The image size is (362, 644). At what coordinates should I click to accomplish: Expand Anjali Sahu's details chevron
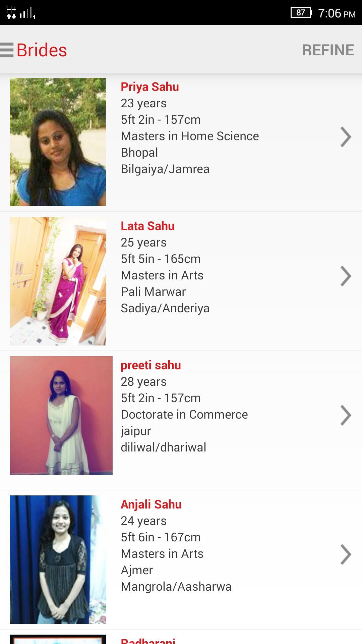coord(346,554)
